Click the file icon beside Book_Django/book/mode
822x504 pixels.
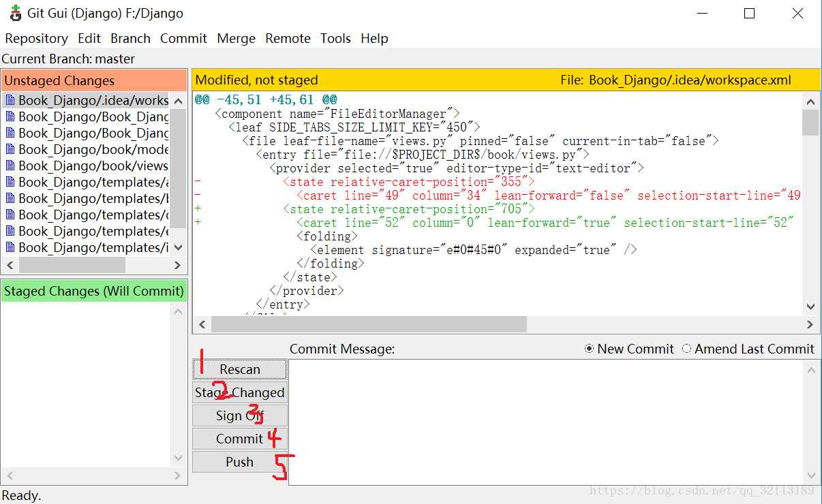[10, 149]
